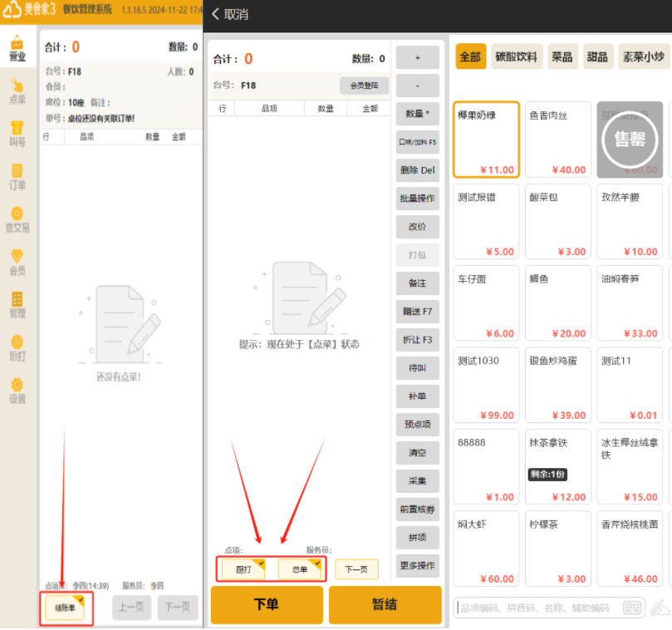Add 鱼香肉丝 item to the order
The image size is (672, 630).
[558, 140]
